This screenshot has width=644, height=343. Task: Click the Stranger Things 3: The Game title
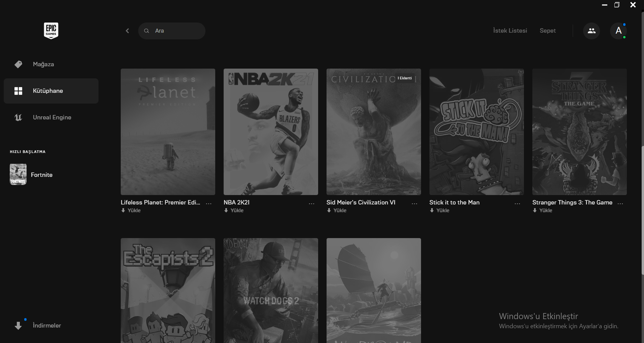click(572, 202)
